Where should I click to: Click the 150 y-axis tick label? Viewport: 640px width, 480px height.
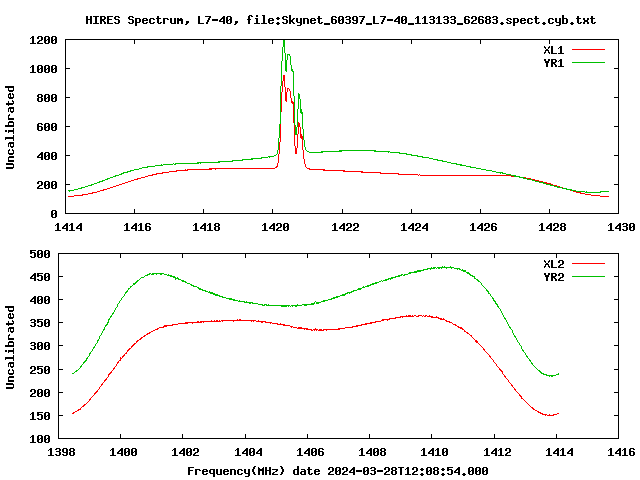coord(40,416)
